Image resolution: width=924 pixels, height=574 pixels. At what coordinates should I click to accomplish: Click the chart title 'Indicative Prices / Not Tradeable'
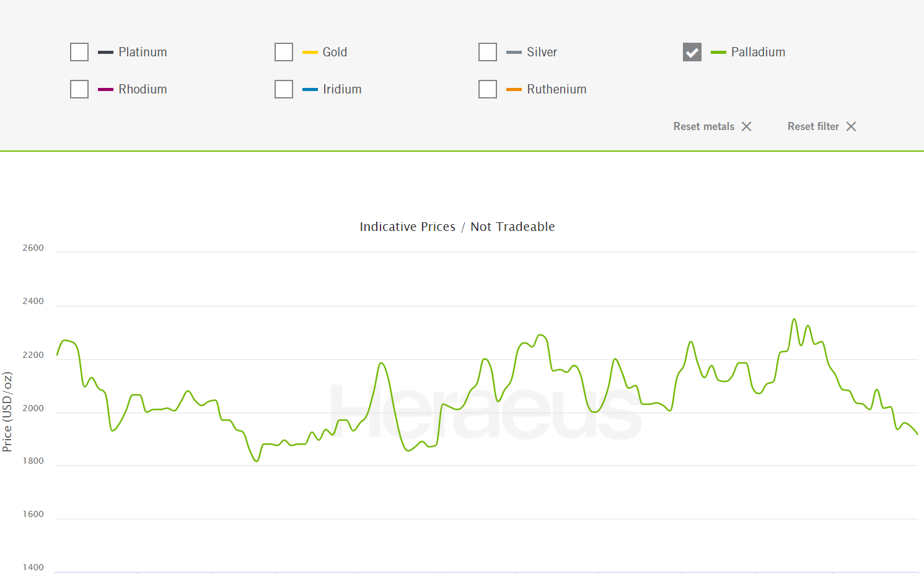457,227
